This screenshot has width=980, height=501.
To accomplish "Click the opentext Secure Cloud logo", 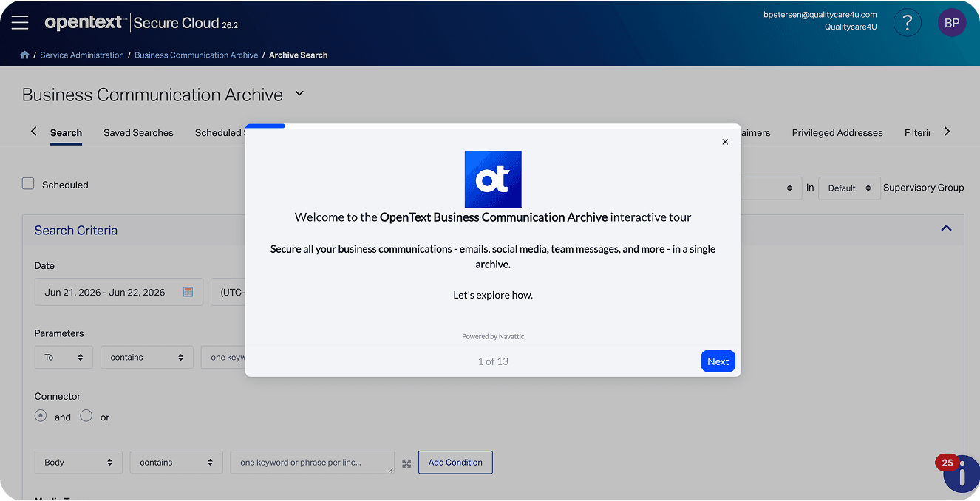I will [x=141, y=23].
